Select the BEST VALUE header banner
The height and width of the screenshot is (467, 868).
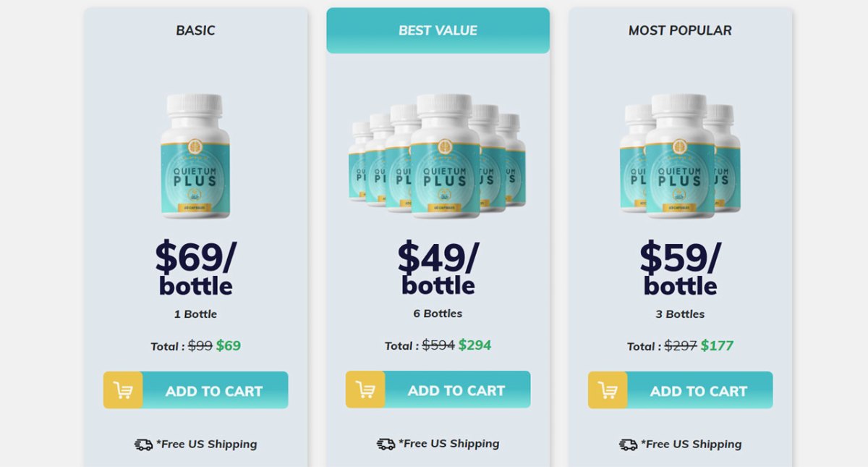click(438, 30)
